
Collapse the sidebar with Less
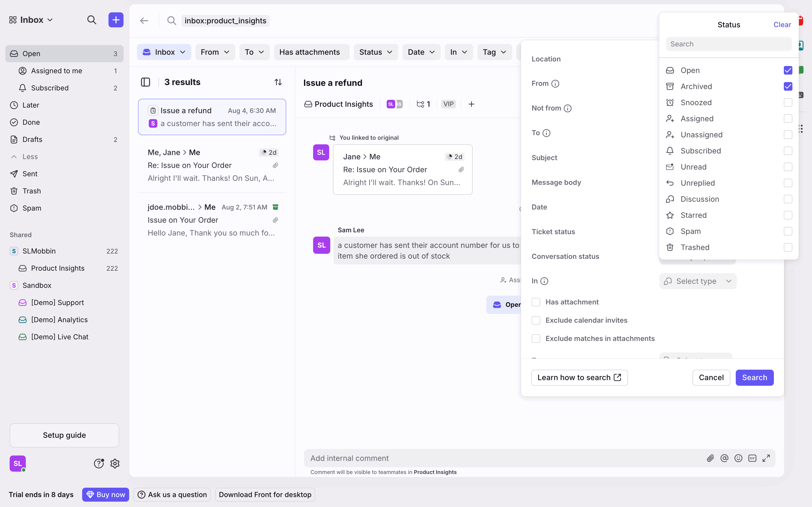pyautogui.click(x=30, y=157)
